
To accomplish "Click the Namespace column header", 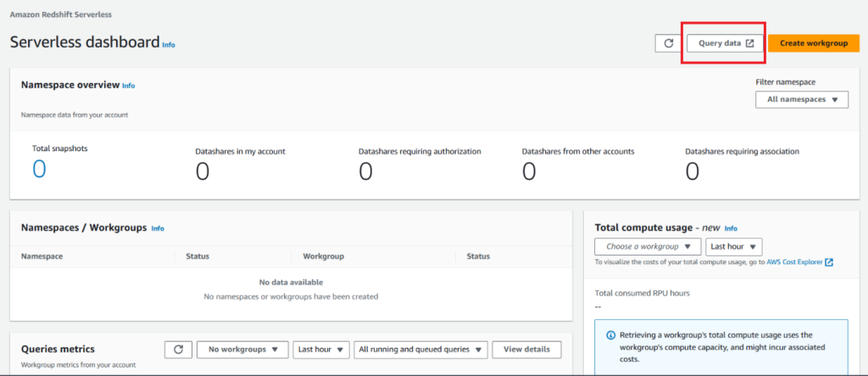I will coord(42,256).
